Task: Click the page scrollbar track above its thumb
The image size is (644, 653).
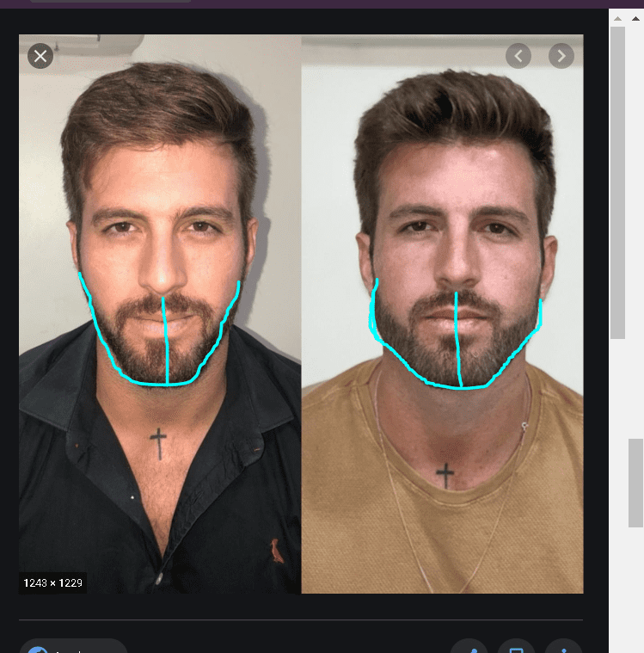Action: (635, 258)
